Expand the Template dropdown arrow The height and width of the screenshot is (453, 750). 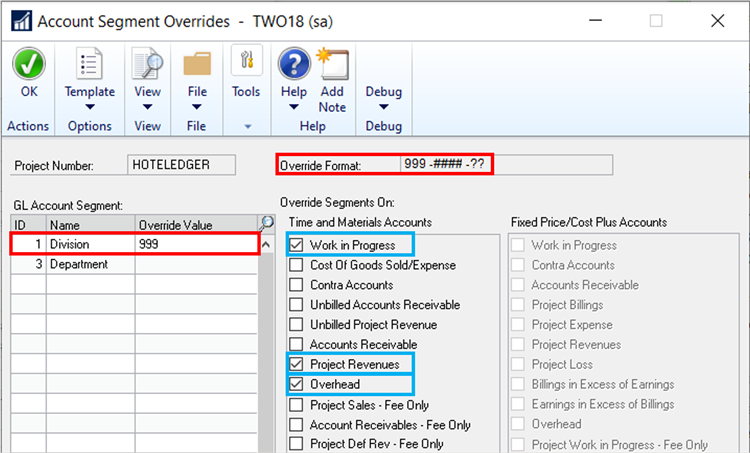[90, 107]
